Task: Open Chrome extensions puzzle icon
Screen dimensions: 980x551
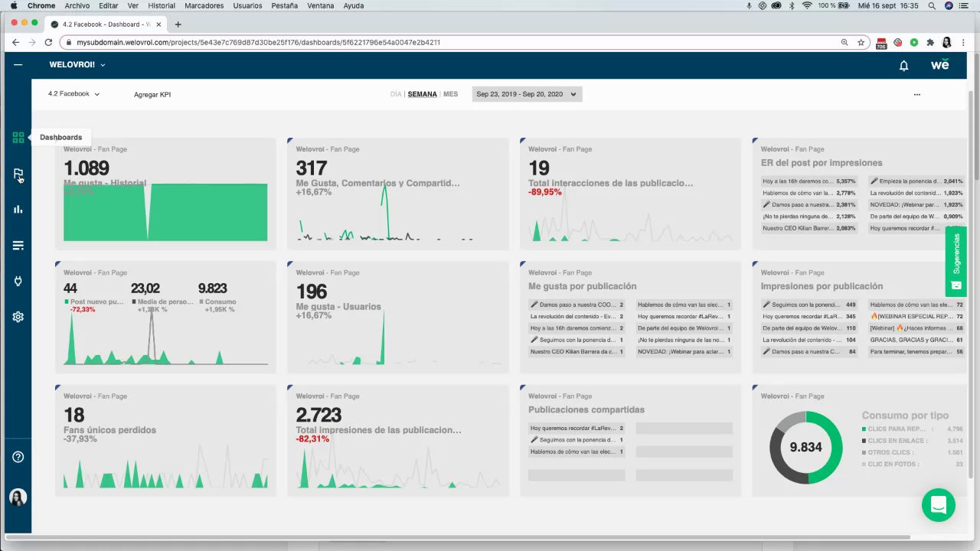Action: [x=930, y=43]
